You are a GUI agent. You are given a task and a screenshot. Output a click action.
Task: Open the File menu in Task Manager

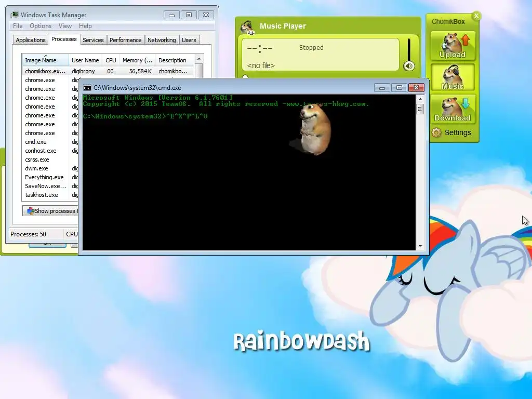click(x=18, y=26)
